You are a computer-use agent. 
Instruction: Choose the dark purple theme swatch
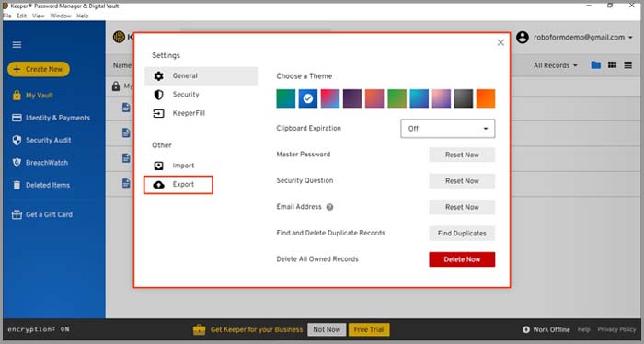[352, 98]
